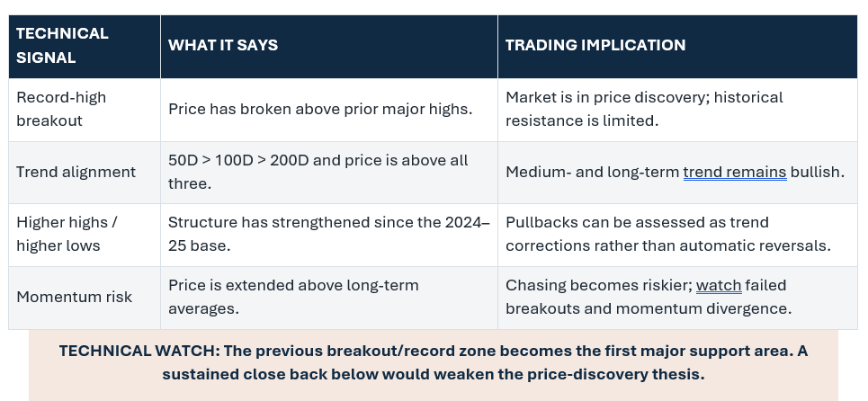Click the 'Structure has strengthened' cell
Screen dimensions: 868x401
pos(329,235)
